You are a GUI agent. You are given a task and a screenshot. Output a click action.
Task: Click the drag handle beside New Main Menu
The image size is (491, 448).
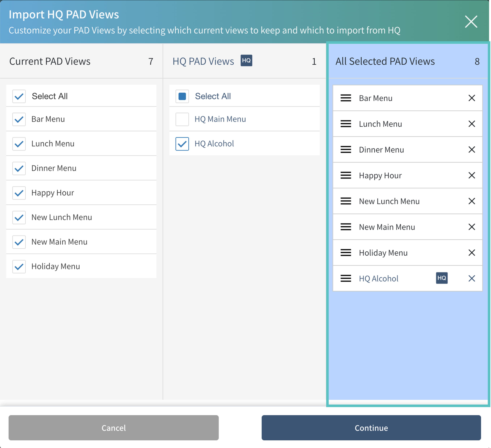click(346, 227)
